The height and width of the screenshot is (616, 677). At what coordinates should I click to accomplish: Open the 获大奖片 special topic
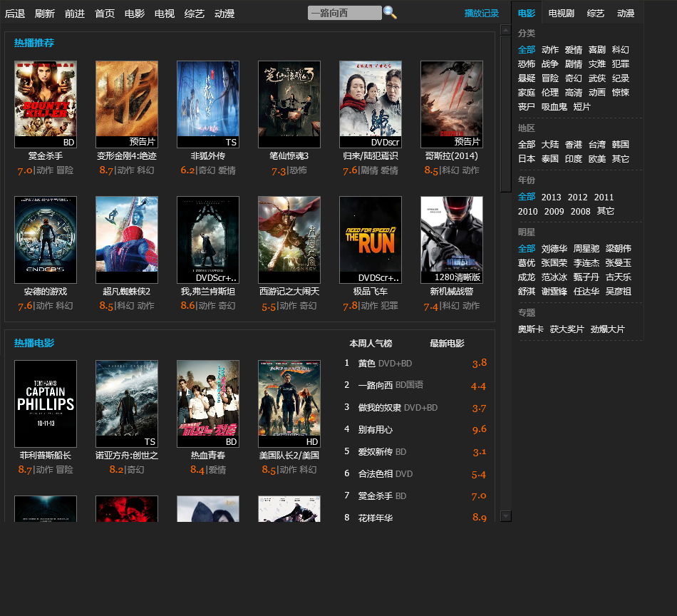[567, 329]
